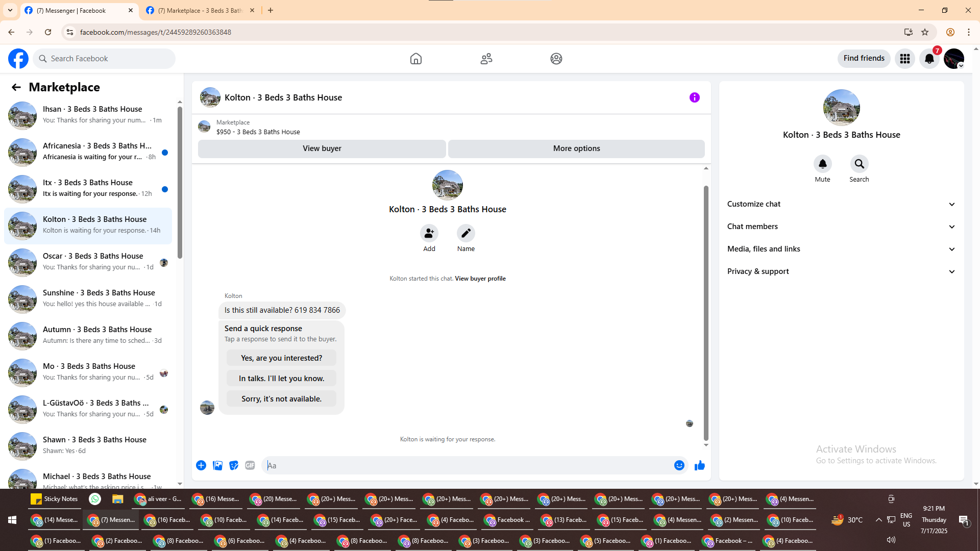Send 'Yes, are you interested?' quick response
Image resolution: width=980 pixels, height=551 pixels.
[x=281, y=358]
